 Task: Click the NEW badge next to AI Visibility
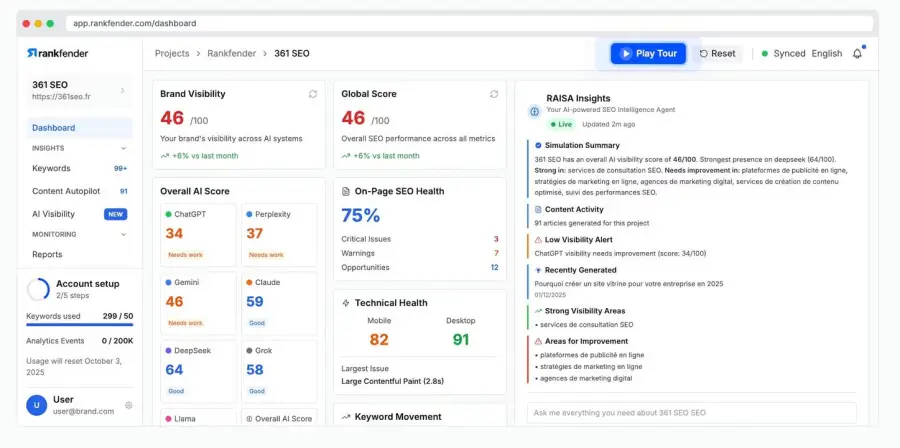115,214
